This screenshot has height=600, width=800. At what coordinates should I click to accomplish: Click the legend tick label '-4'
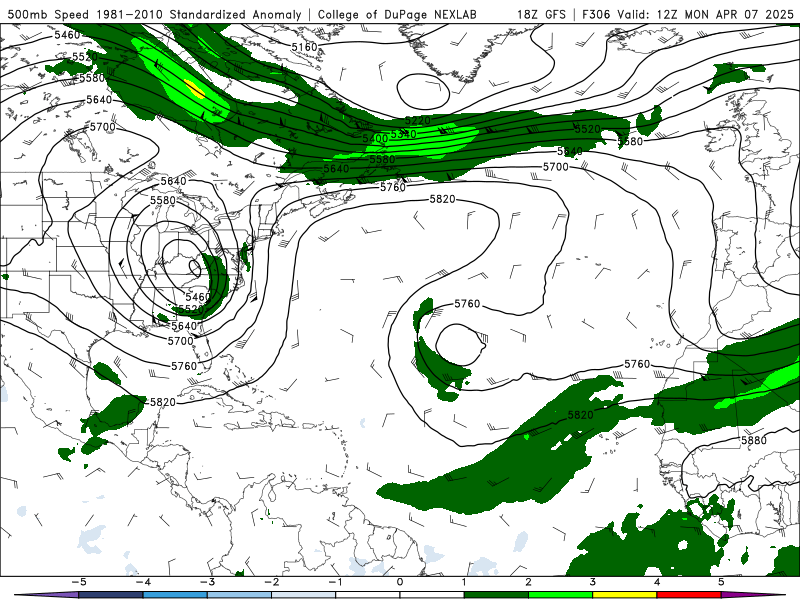(x=143, y=582)
